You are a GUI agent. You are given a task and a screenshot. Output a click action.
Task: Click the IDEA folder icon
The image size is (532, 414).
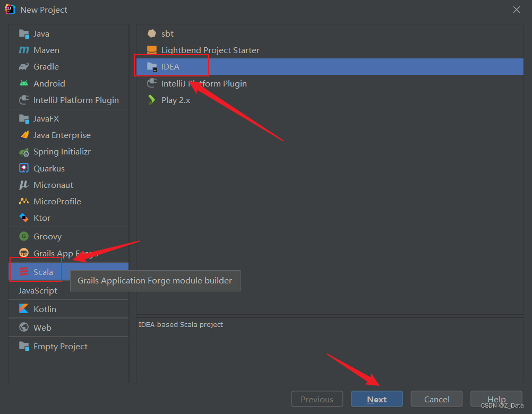[152, 67]
